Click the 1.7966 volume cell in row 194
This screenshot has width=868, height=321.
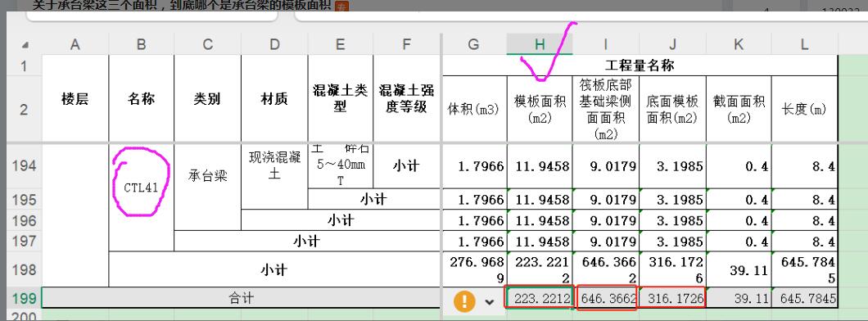pyautogui.click(x=474, y=165)
